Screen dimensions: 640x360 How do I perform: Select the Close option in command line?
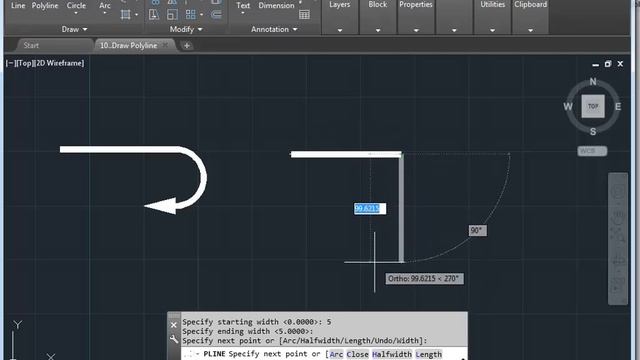[x=358, y=354]
